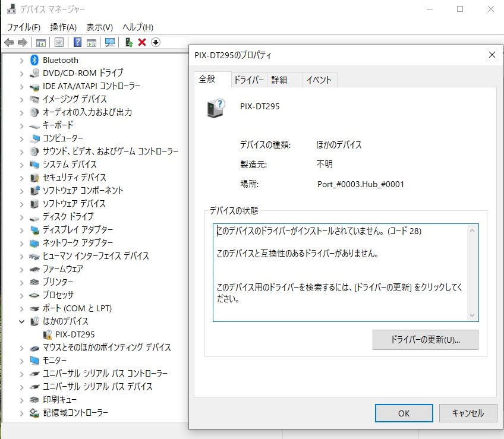Click the device status scrollbar down arrow
The image size is (504, 439).
point(472,315)
